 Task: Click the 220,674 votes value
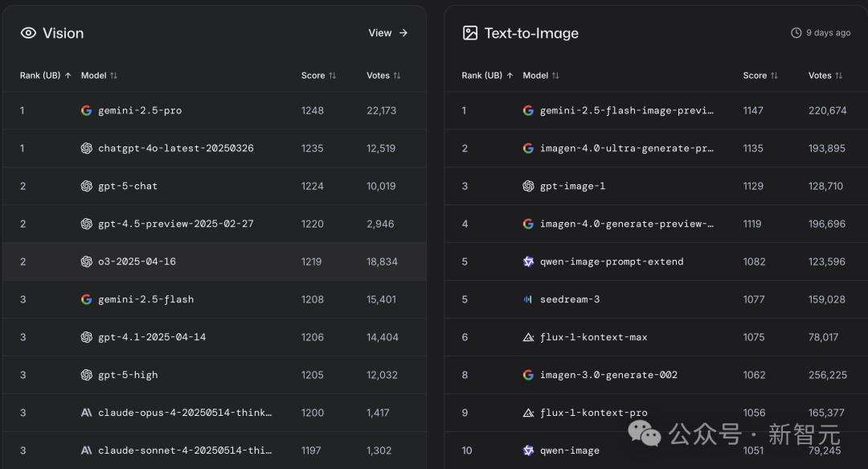[827, 110]
